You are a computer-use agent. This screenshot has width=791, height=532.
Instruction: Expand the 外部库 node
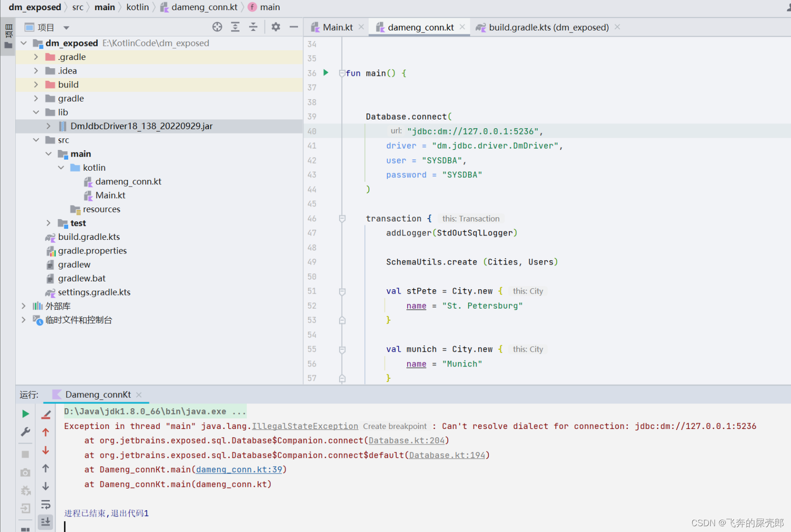click(23, 306)
